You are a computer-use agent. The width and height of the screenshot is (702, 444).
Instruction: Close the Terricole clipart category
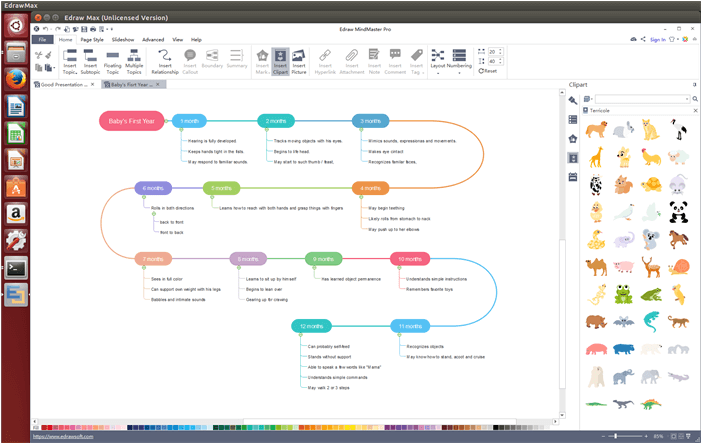pyautogui.click(x=695, y=111)
